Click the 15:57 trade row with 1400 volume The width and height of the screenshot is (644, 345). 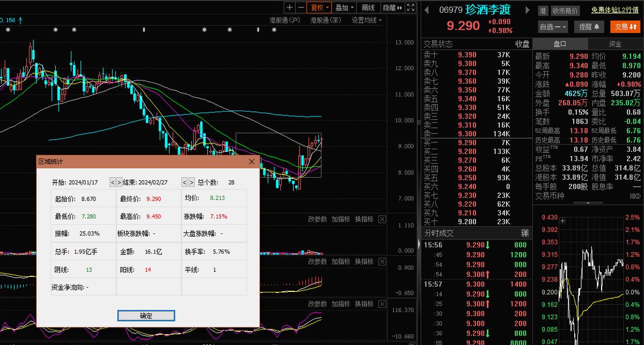(477, 283)
